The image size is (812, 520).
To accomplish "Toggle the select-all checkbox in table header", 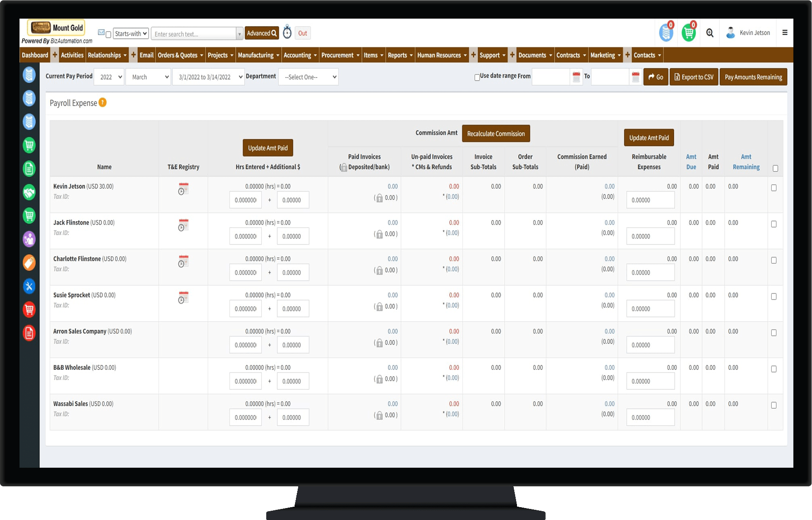I will [x=775, y=168].
